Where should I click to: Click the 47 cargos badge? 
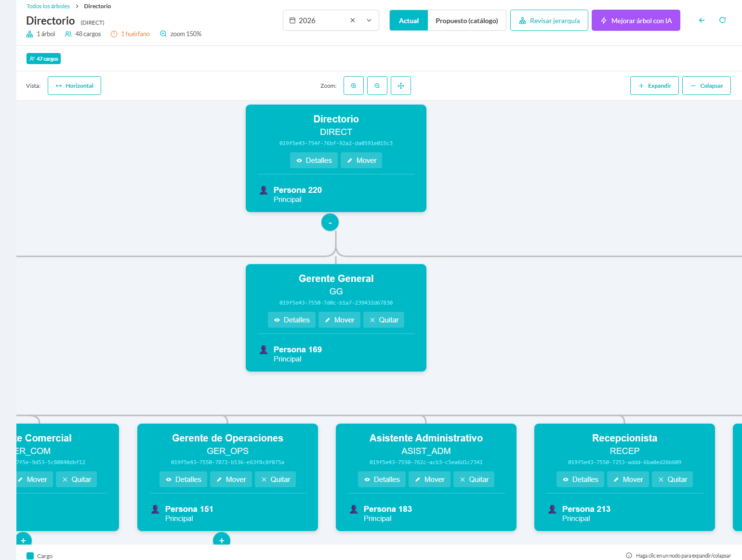[43, 59]
